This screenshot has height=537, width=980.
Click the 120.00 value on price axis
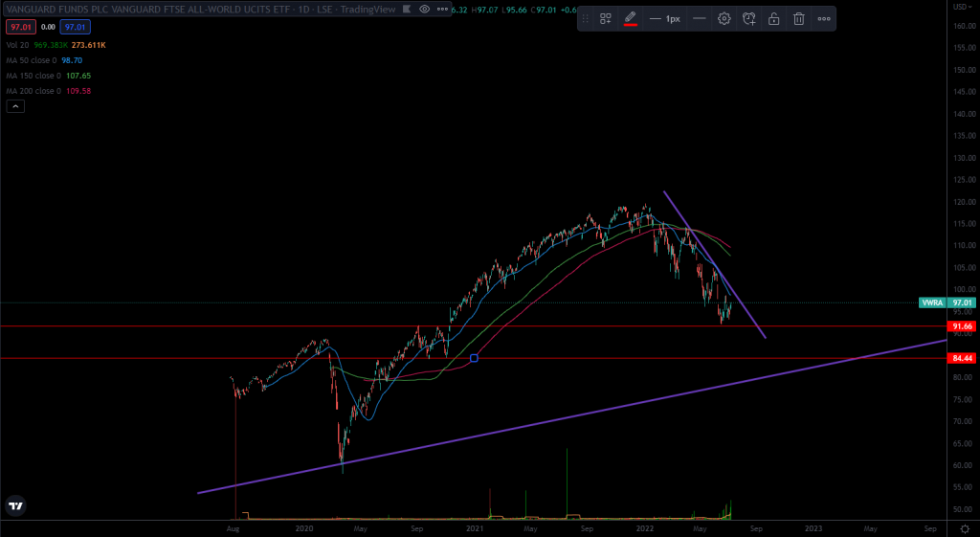tap(965, 202)
